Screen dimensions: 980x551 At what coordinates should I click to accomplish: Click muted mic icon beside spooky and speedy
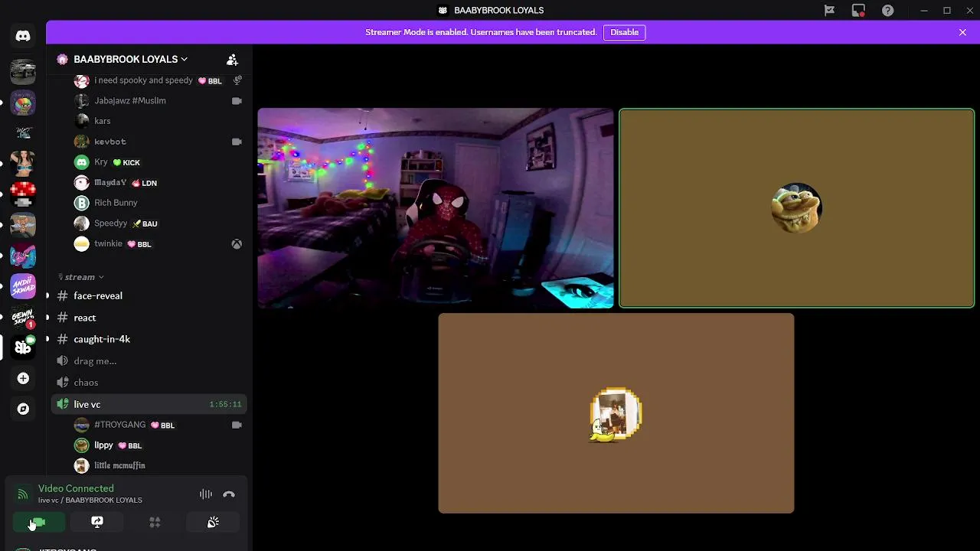237,80
